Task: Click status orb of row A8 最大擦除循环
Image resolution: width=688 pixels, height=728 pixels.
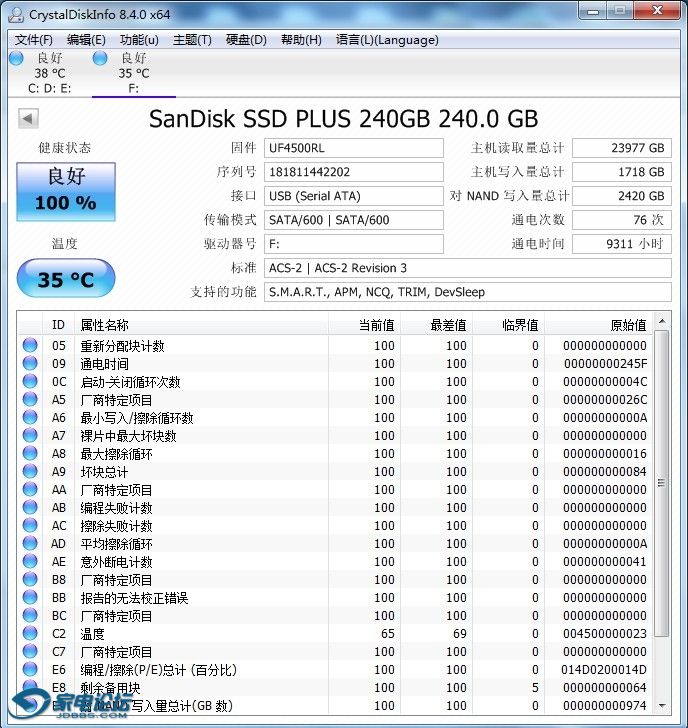Action: [30, 453]
